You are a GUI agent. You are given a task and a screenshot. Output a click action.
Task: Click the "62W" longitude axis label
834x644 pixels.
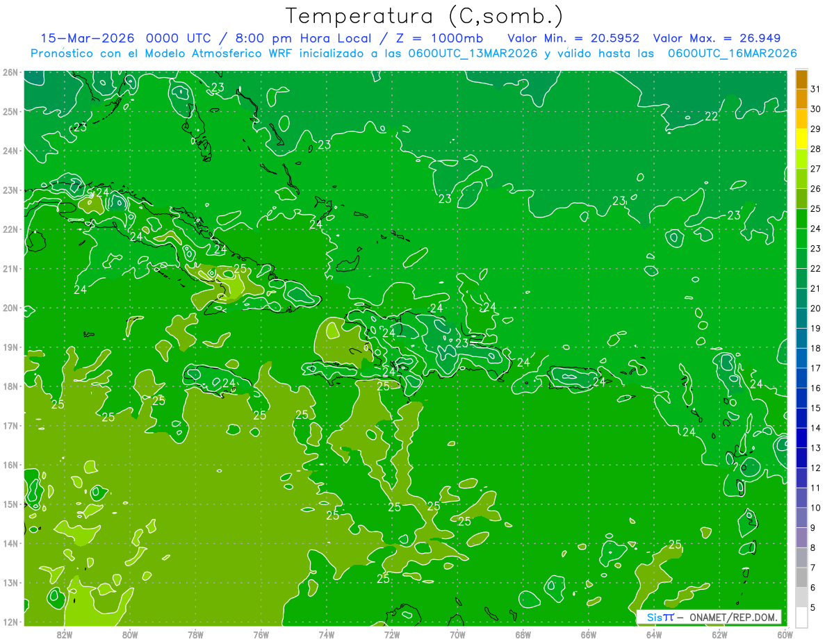(x=719, y=634)
